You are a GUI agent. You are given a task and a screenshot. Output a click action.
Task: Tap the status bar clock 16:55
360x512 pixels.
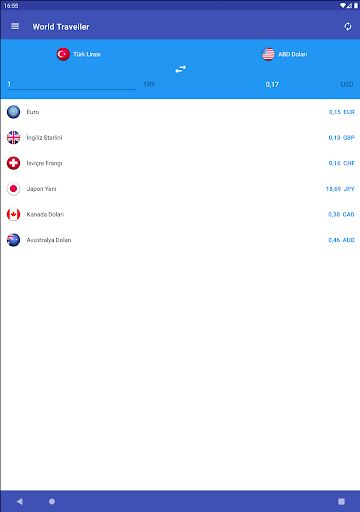click(11, 6)
